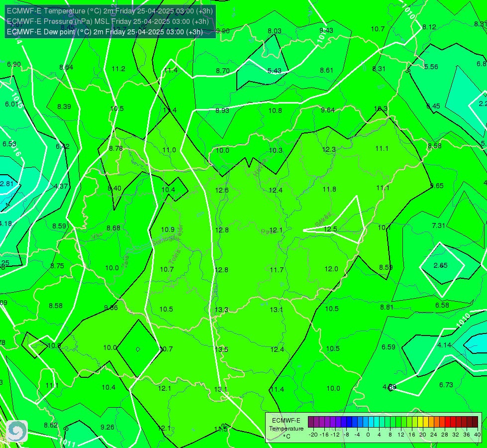
Task: Click the 9.43 temperature value
Action: (x=326, y=30)
